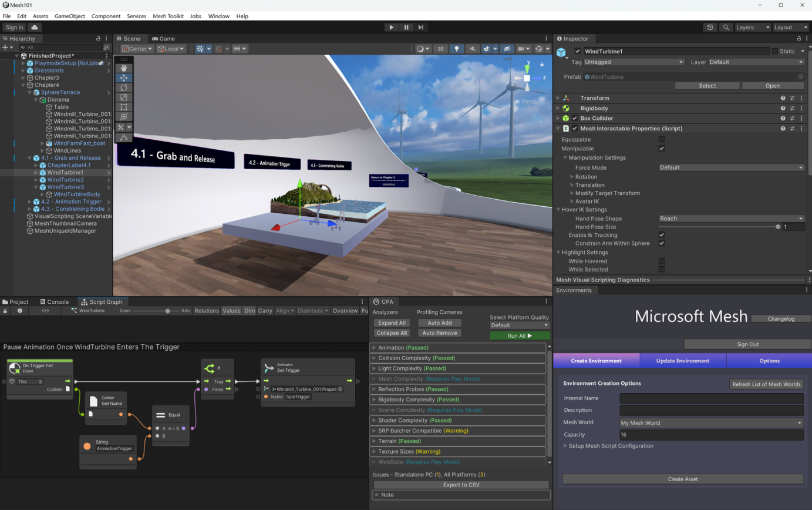Open the Mesh Toolkit menu
This screenshot has width=812, height=510.
(x=169, y=16)
